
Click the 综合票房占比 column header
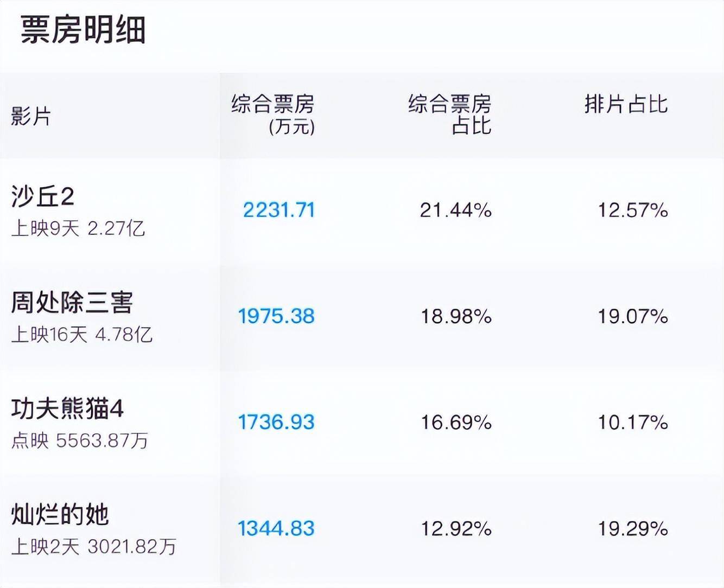449,114
